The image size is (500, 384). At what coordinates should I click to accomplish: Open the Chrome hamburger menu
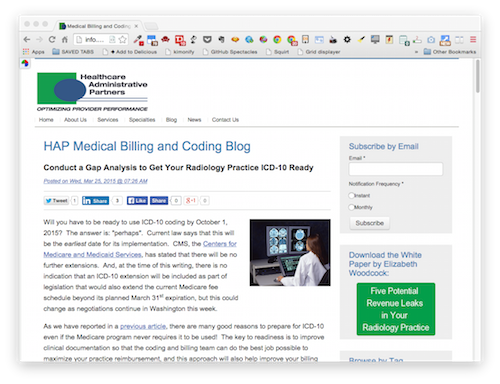tap(473, 39)
